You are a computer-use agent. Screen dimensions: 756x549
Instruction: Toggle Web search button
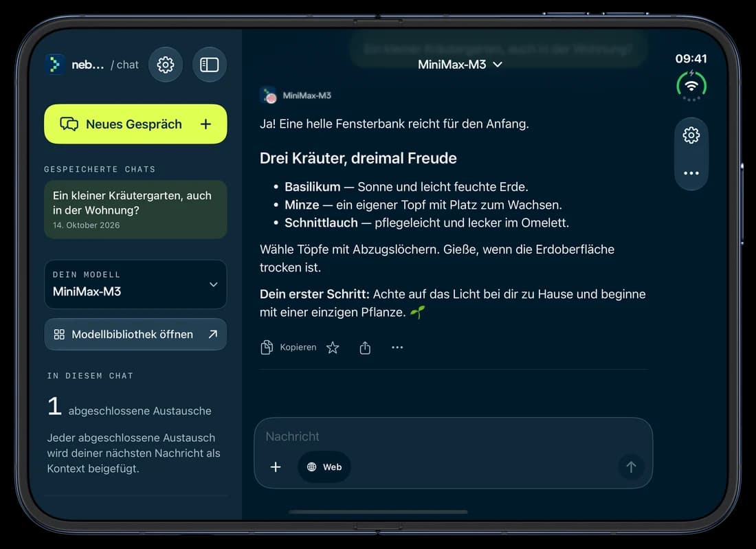click(324, 467)
